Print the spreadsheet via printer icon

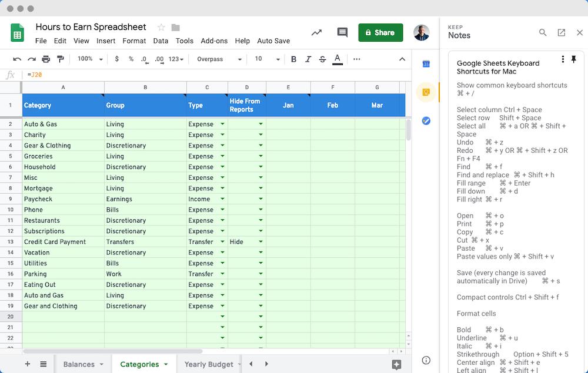[46, 59]
